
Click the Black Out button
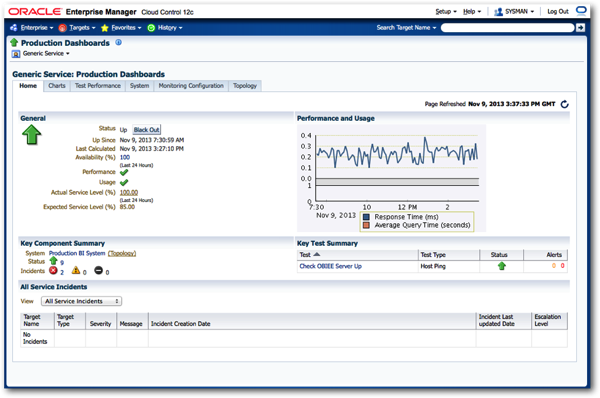(147, 130)
